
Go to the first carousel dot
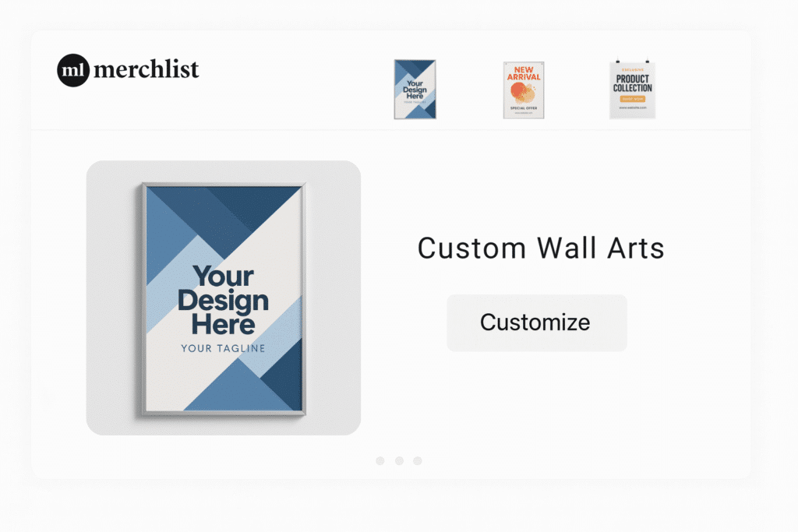coord(380,461)
